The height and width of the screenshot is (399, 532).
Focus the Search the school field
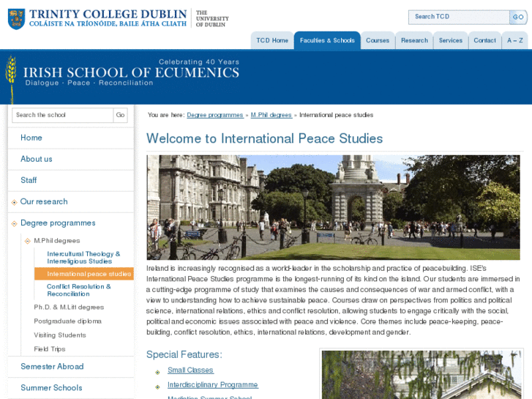(62, 115)
